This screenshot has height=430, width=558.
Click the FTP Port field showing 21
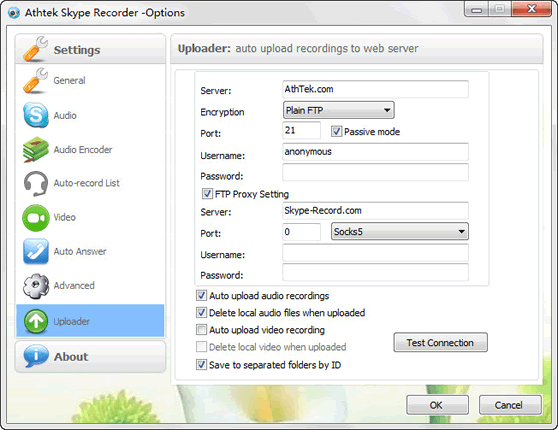(301, 130)
